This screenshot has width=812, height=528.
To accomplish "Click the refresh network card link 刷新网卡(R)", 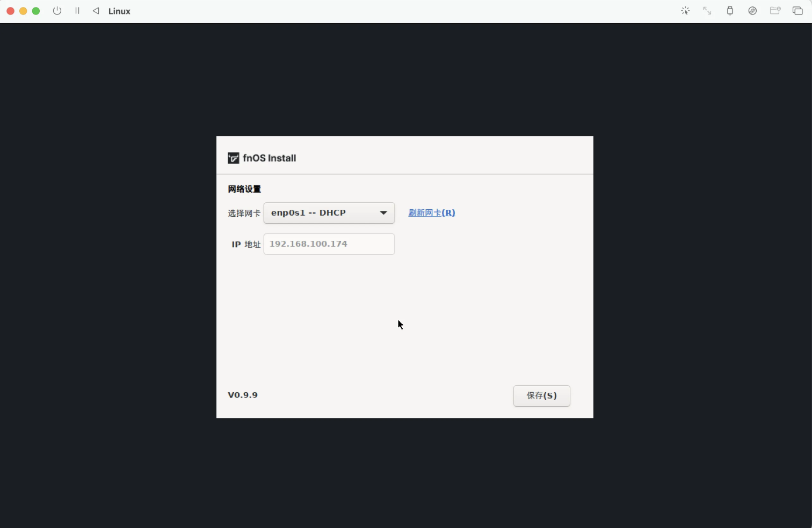I will click(431, 213).
